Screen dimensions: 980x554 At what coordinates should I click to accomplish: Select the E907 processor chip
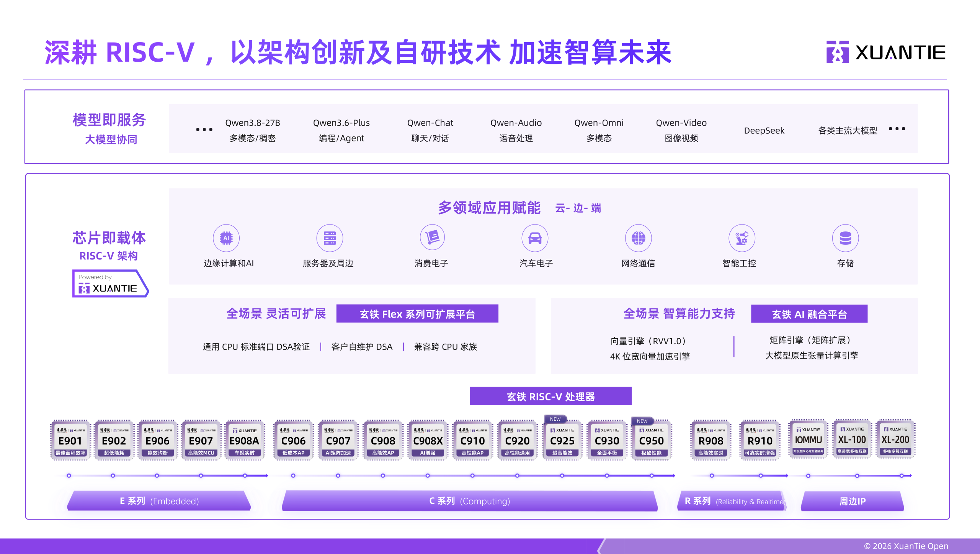click(201, 440)
